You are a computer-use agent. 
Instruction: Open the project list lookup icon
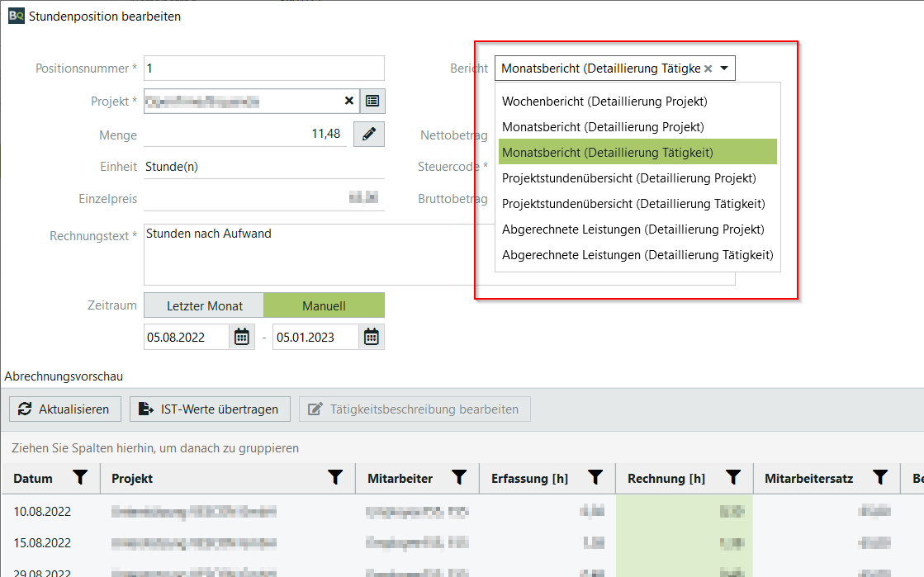coord(372,101)
